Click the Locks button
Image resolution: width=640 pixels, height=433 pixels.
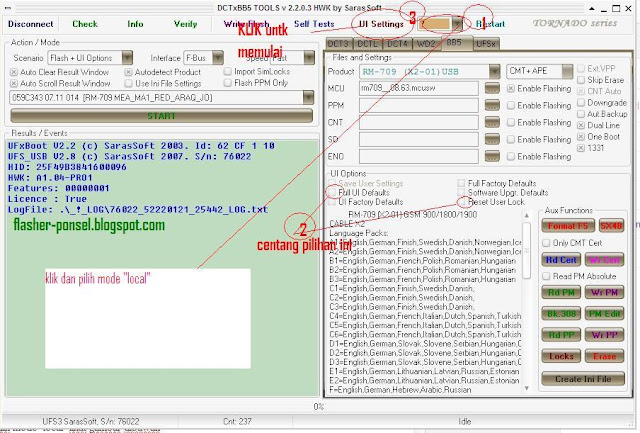[x=561, y=356]
